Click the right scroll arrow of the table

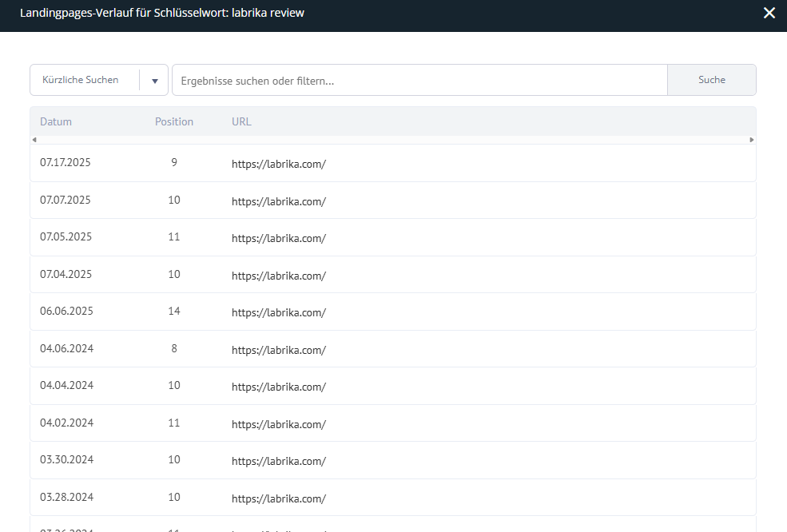[751, 140]
